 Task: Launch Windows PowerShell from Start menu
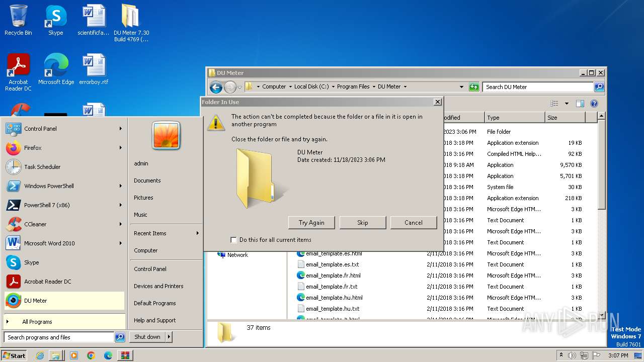tap(64, 186)
